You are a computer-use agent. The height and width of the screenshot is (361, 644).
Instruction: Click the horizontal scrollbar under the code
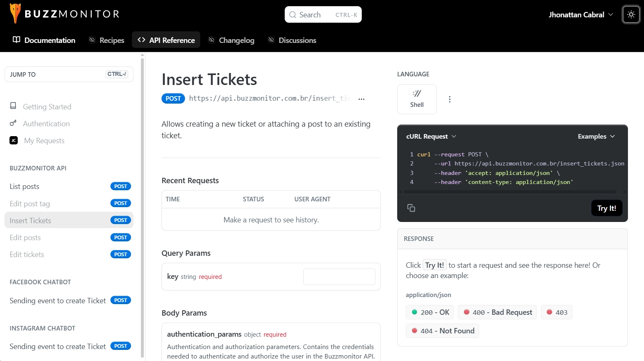510,192
